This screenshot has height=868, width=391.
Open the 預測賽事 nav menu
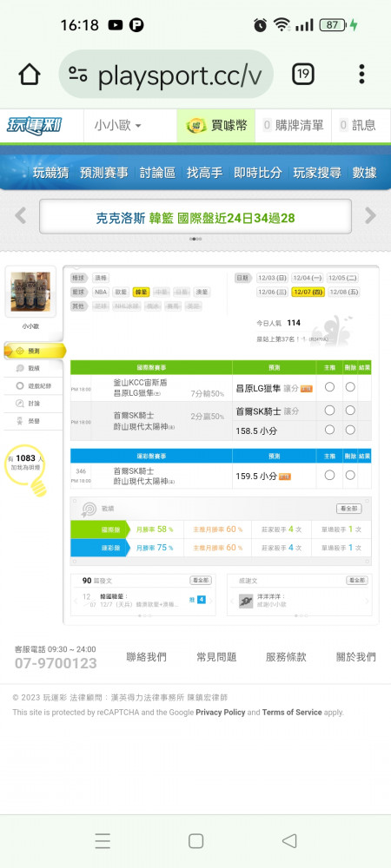click(103, 173)
